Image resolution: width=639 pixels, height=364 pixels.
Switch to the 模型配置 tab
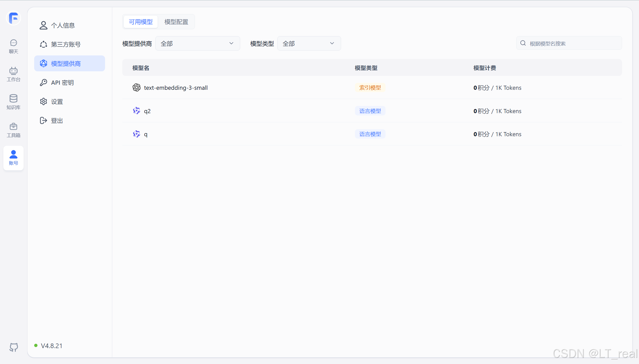coord(176,22)
